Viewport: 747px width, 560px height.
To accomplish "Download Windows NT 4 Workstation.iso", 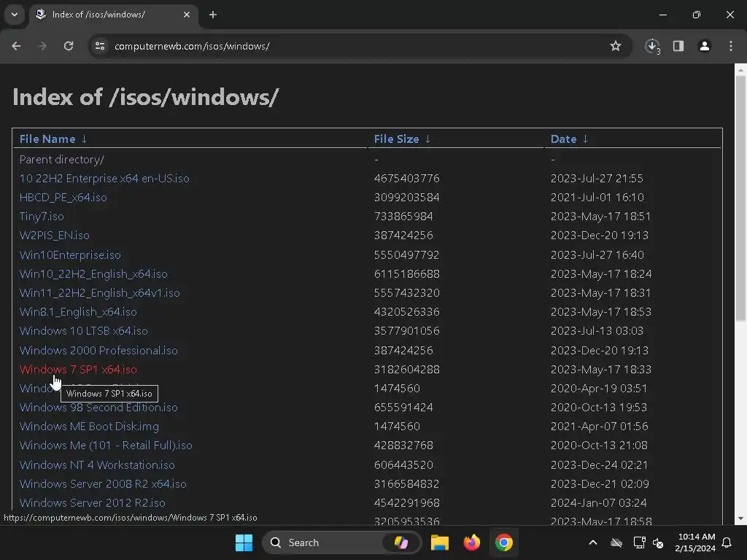I will click(97, 465).
